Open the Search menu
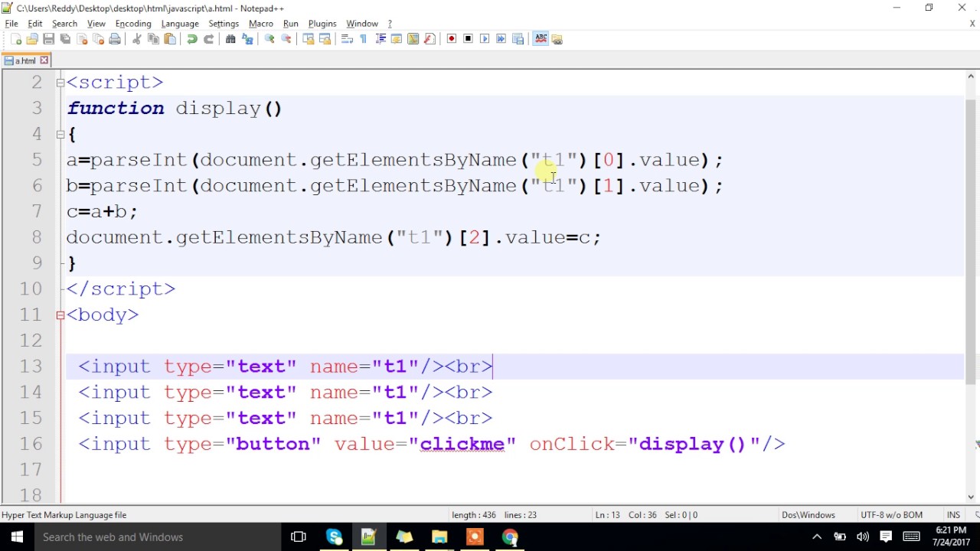 pyautogui.click(x=65, y=24)
